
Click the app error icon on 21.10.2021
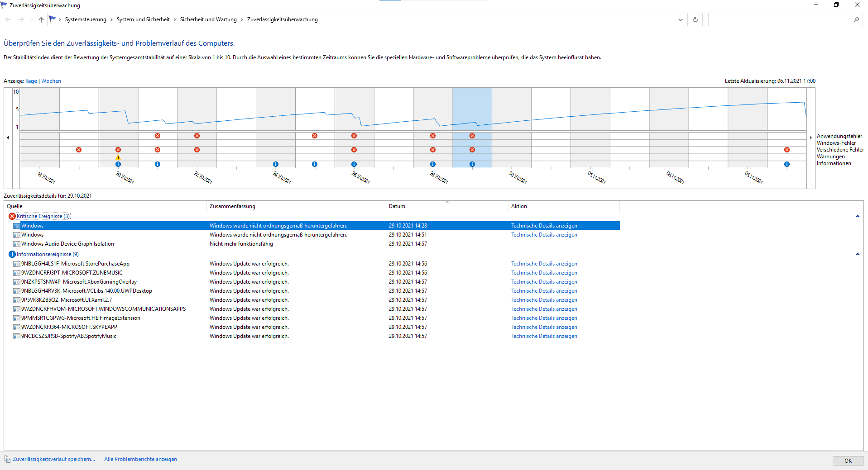click(x=158, y=136)
